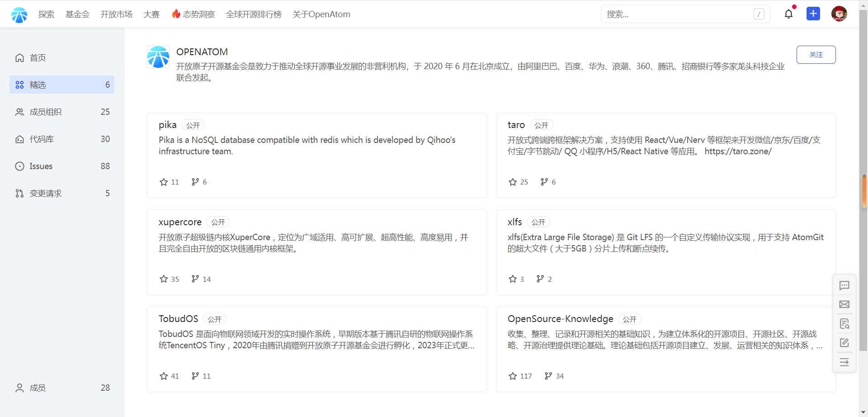This screenshot has width=868, height=417.
Task: Open the notifications bell
Action: pos(788,14)
